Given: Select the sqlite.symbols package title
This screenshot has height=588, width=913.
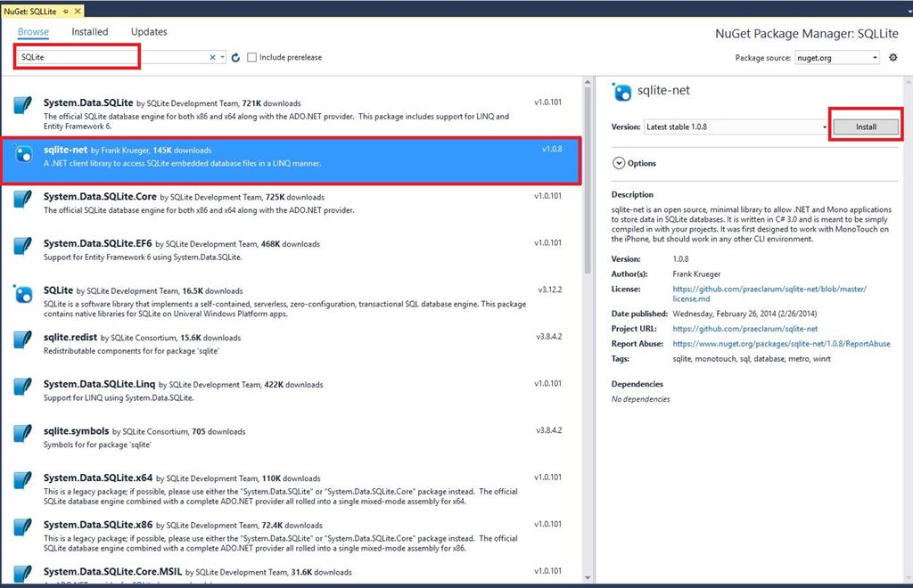Looking at the screenshot, I should pos(77,431).
